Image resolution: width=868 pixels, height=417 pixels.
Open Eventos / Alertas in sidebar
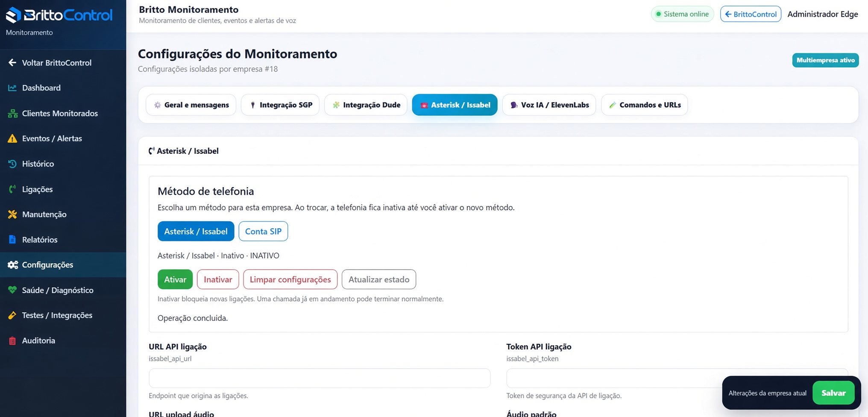pyautogui.click(x=63, y=138)
